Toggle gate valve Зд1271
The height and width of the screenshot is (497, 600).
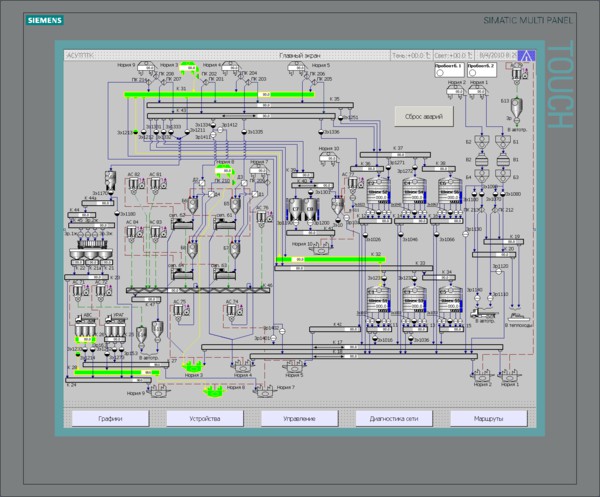click(388, 167)
